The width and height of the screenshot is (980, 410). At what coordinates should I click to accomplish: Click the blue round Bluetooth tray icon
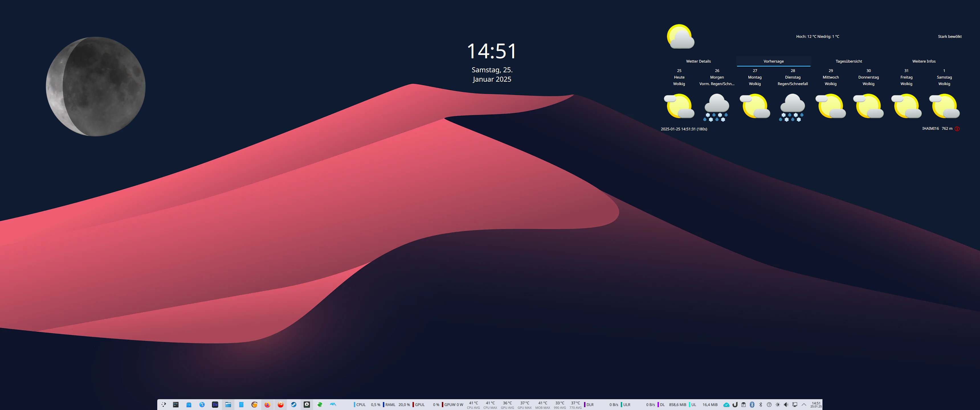click(x=752, y=405)
